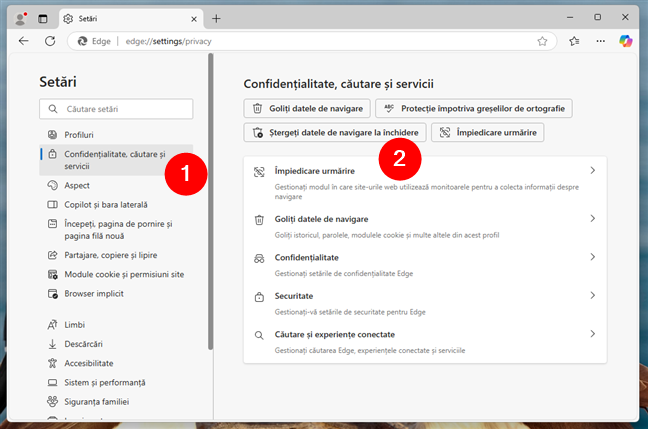Viewport: 648px width, 429px height.
Task: Click the Împiedicare urmărire top button
Action: tap(488, 132)
